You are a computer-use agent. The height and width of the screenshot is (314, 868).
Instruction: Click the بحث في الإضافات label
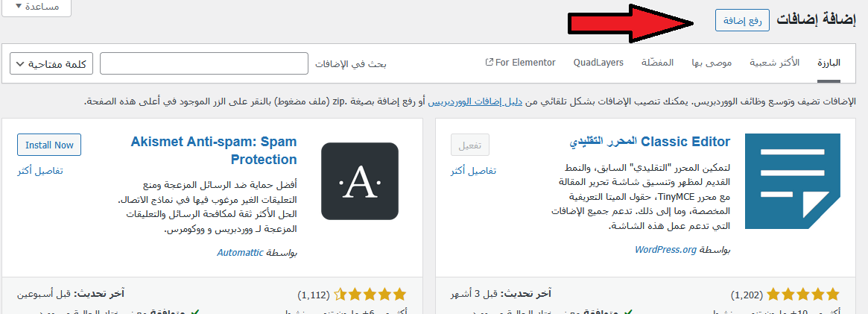(350, 63)
